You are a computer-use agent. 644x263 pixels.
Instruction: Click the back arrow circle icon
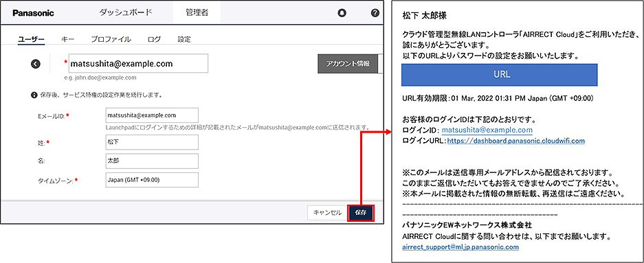pyautogui.click(x=36, y=64)
